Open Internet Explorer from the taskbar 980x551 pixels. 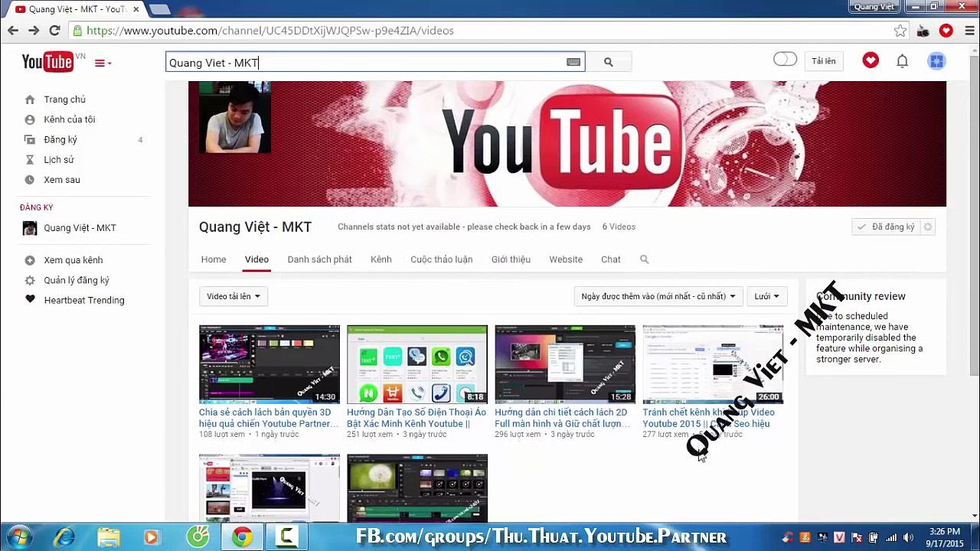coord(64,537)
